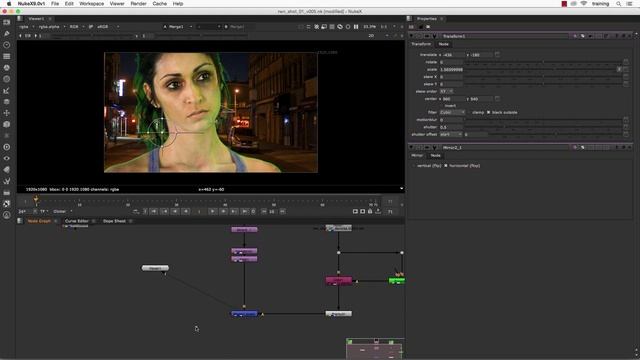
Task: Collapse the Transform1 properties panel
Action: pyautogui.click(x=412, y=36)
